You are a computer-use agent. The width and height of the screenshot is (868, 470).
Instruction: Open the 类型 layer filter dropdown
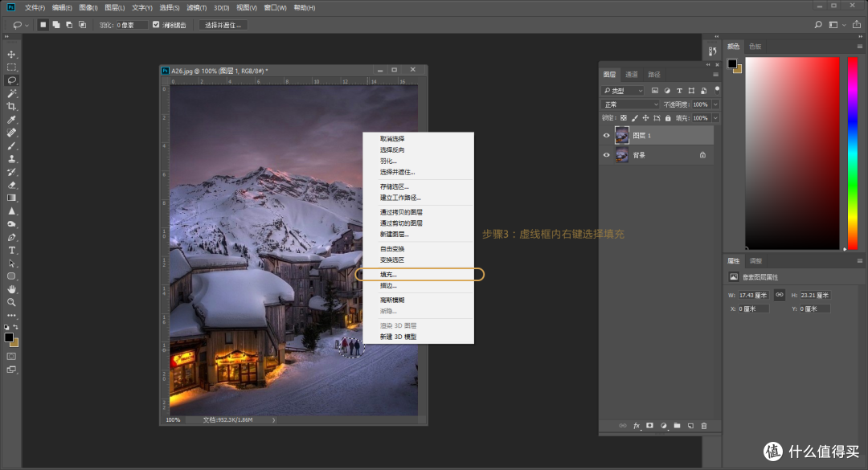[x=623, y=90]
